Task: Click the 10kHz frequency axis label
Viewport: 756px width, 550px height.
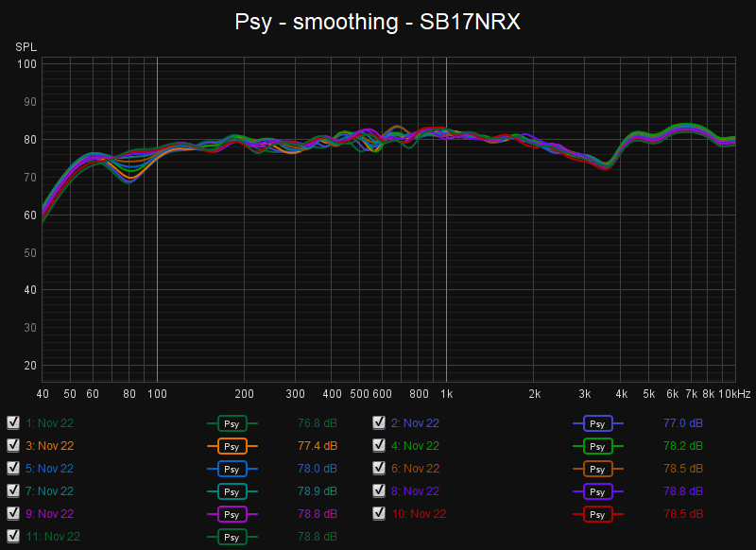Action: (x=734, y=394)
